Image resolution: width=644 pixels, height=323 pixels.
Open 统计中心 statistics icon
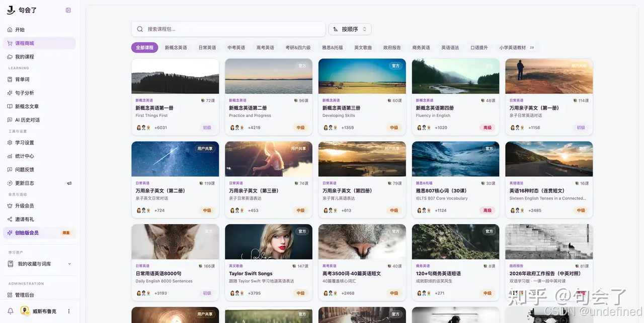pos(10,156)
